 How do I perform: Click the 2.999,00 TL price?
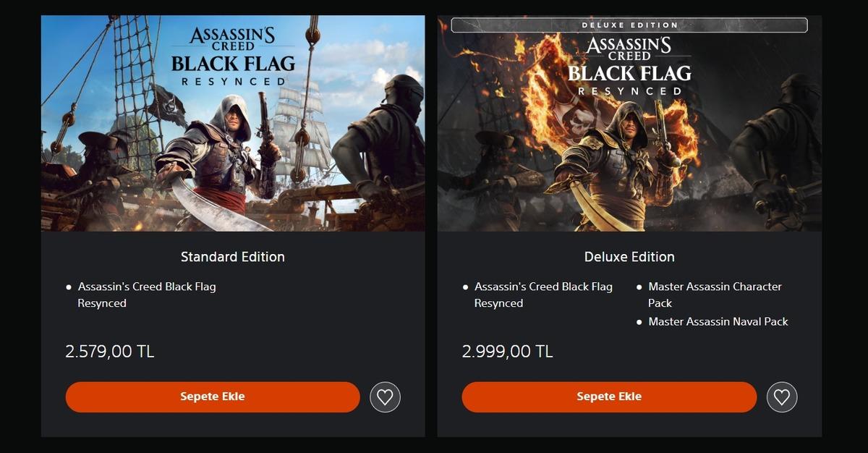(507, 352)
